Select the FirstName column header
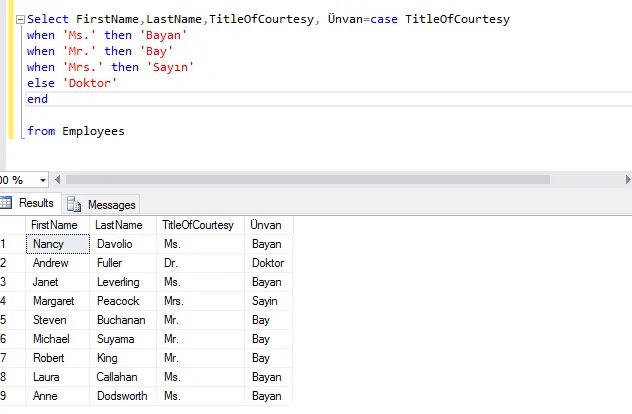632x414 pixels. pyautogui.click(x=57, y=225)
